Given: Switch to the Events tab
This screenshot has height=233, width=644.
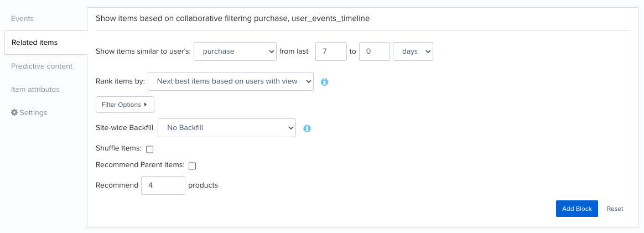Looking at the screenshot, I should coord(22,18).
